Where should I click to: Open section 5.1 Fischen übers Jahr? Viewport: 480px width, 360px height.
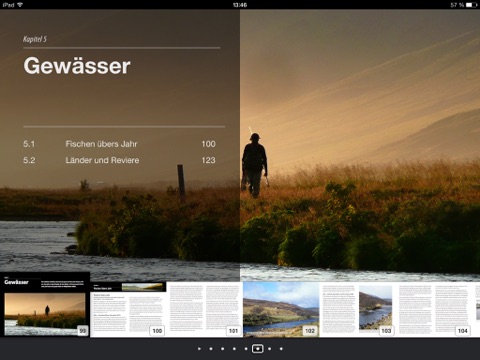(119, 144)
